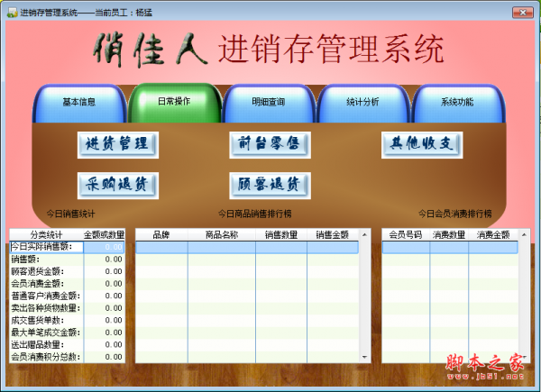This screenshot has width=541, height=392.
Task: Switch to the 基本信息 tab
Action: [79, 103]
